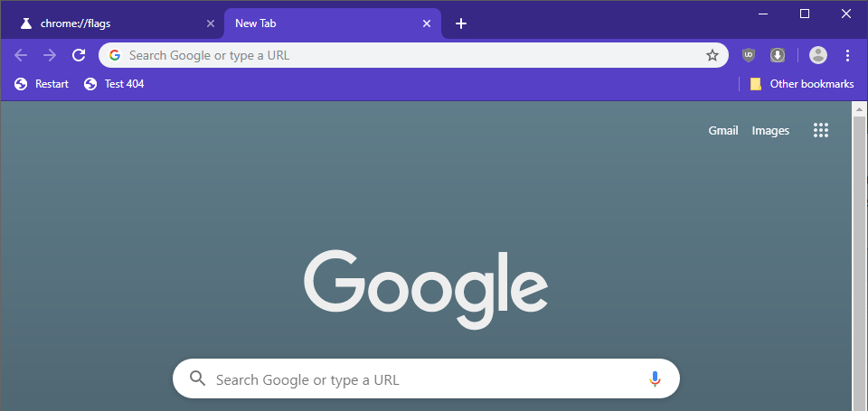Open the profile avatar menu
The image size is (868, 411).
click(x=818, y=55)
